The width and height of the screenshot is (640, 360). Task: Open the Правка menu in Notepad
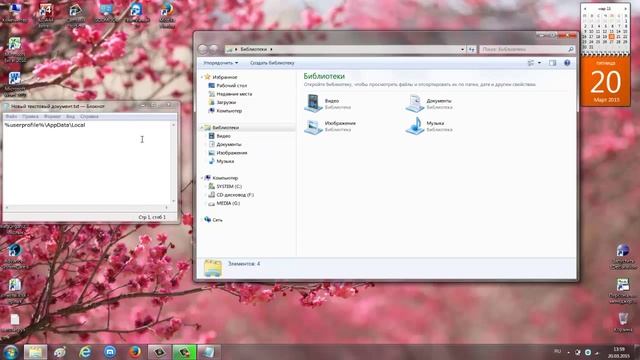(x=30, y=116)
